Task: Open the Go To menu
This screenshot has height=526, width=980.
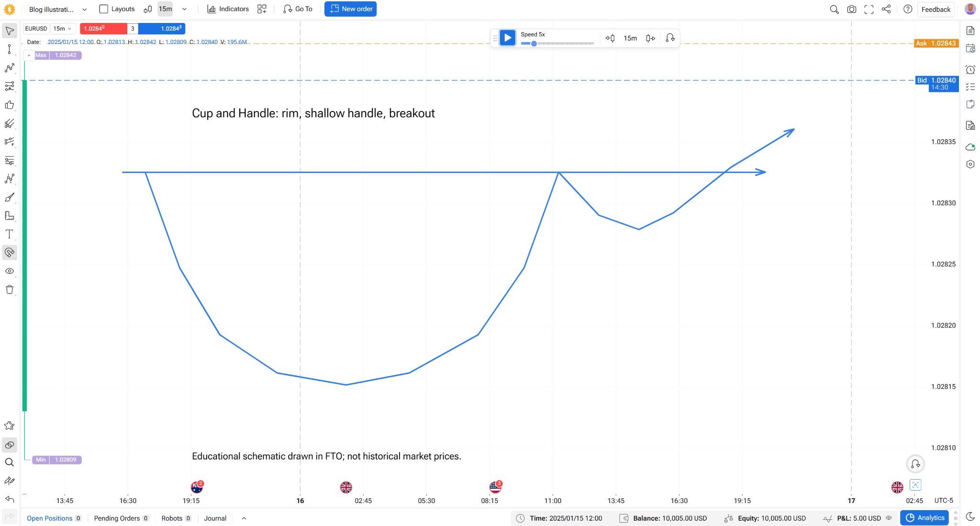Action: 298,9
